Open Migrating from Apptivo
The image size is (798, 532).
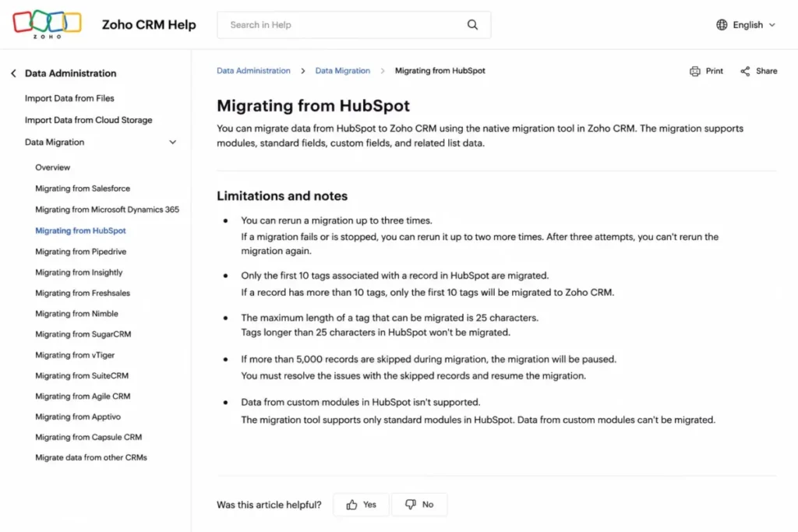pyautogui.click(x=78, y=417)
